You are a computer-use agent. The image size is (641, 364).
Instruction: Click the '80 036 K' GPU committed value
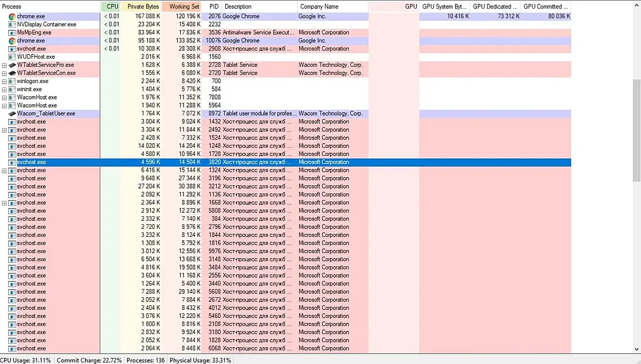[559, 16]
